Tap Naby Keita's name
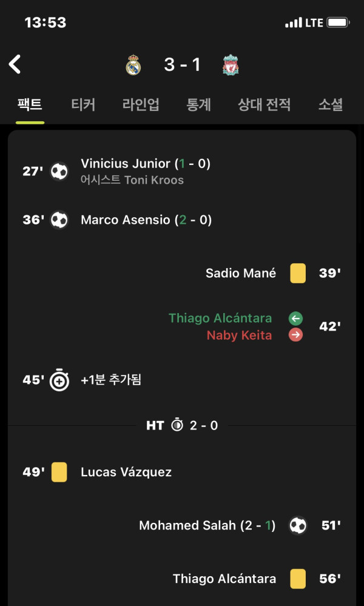Screen dimensions: 364x606 coord(239,335)
